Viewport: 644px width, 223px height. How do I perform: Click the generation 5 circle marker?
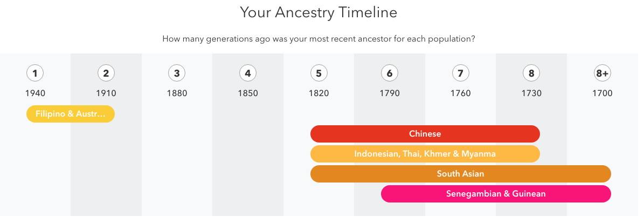click(x=318, y=73)
